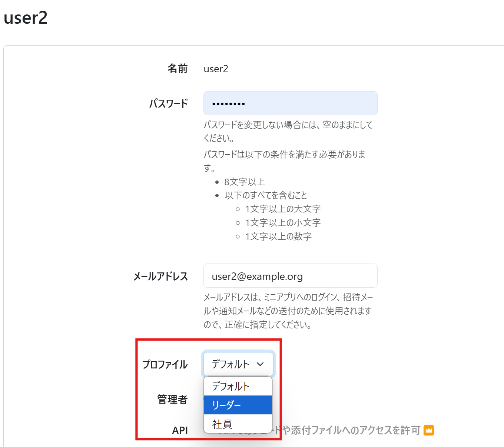Click the 1文字以上の数字 requirement text
Image resolution: width=504 pixels, height=447 pixels.
click(x=279, y=236)
